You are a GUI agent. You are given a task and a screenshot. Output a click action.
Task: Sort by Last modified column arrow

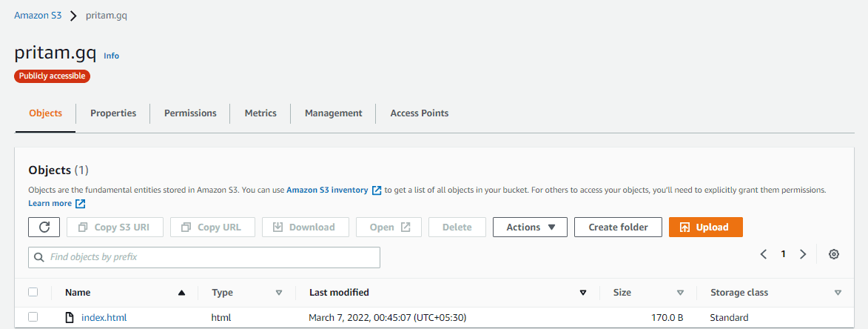click(583, 293)
